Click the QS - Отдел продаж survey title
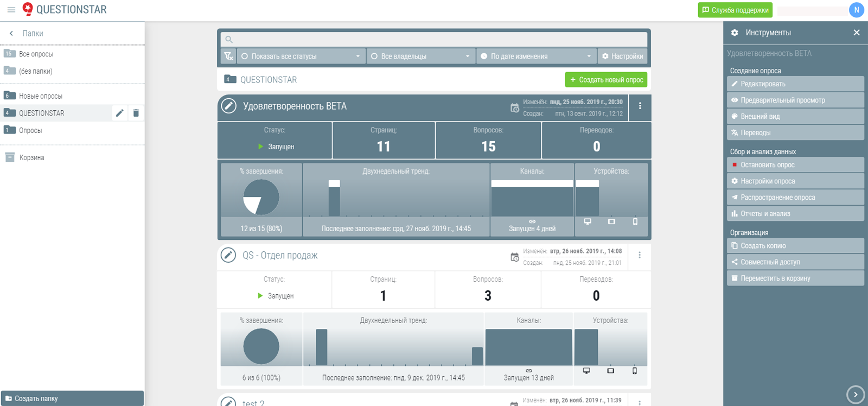 tap(280, 256)
